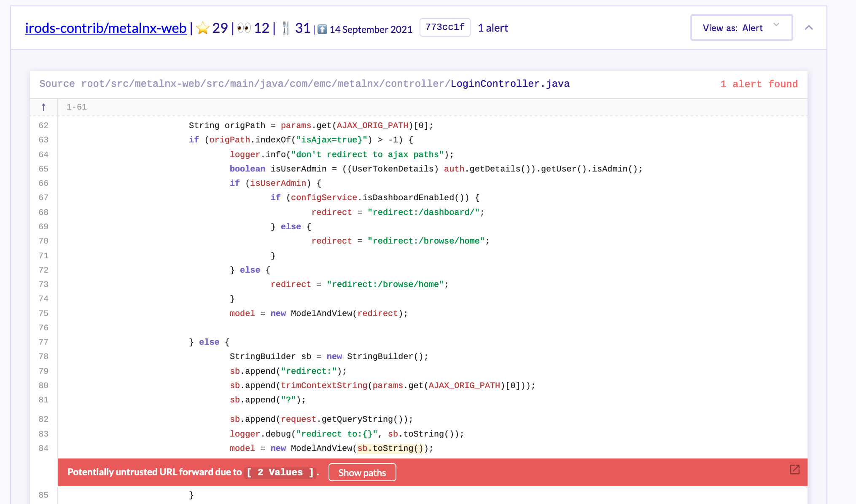Click the chevron inside the View as selector
This screenshot has height=504, width=856.
776,25
